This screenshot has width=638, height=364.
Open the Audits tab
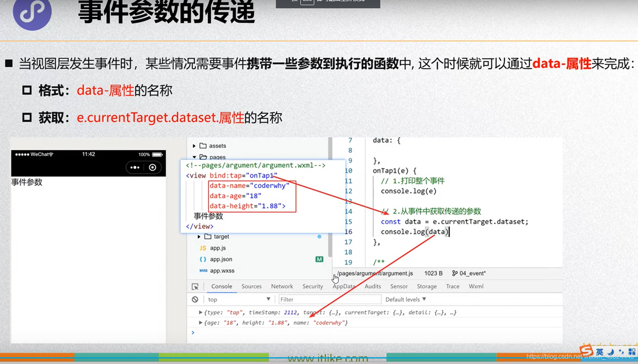pos(373,286)
